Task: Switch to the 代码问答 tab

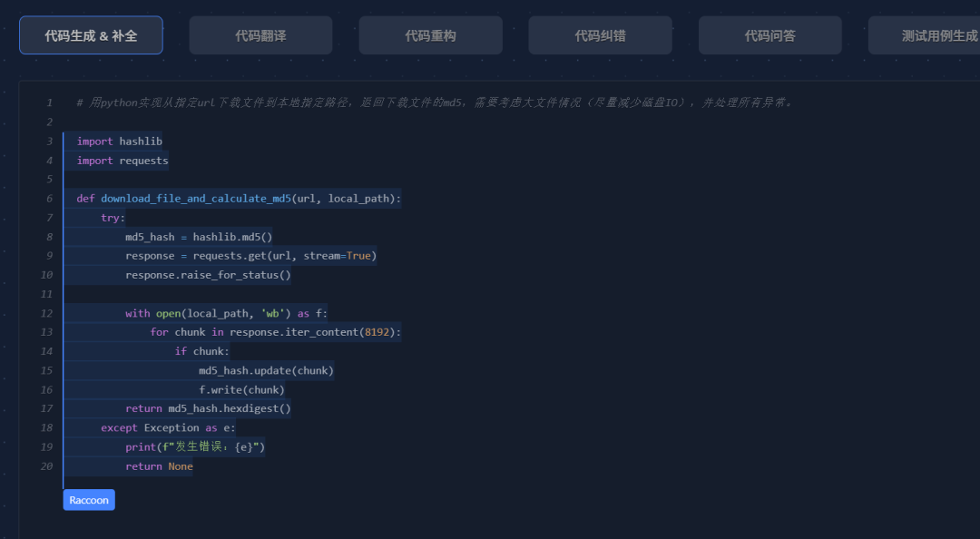Action: click(x=770, y=35)
